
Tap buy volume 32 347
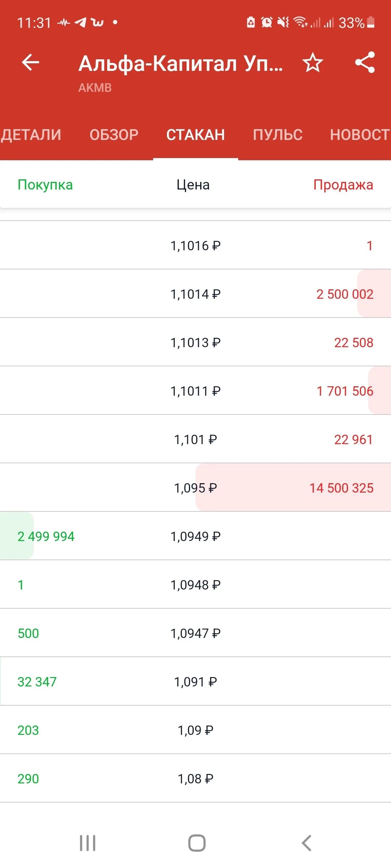coord(37,682)
